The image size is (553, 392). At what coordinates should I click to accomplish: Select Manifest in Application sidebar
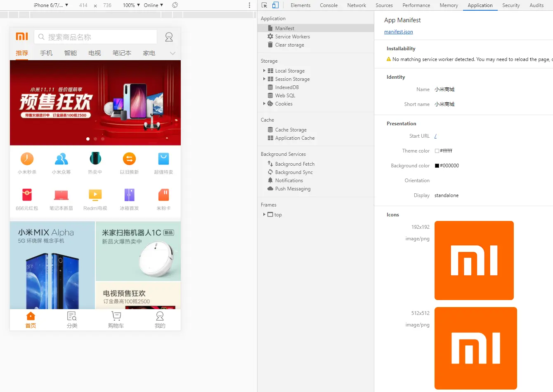pos(315,28)
